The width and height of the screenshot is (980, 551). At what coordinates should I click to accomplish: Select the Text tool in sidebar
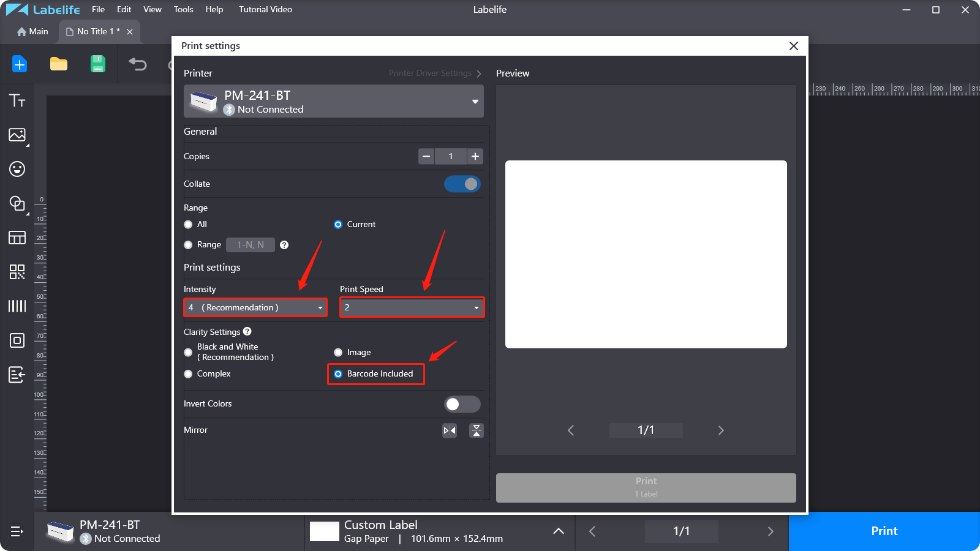click(x=17, y=100)
